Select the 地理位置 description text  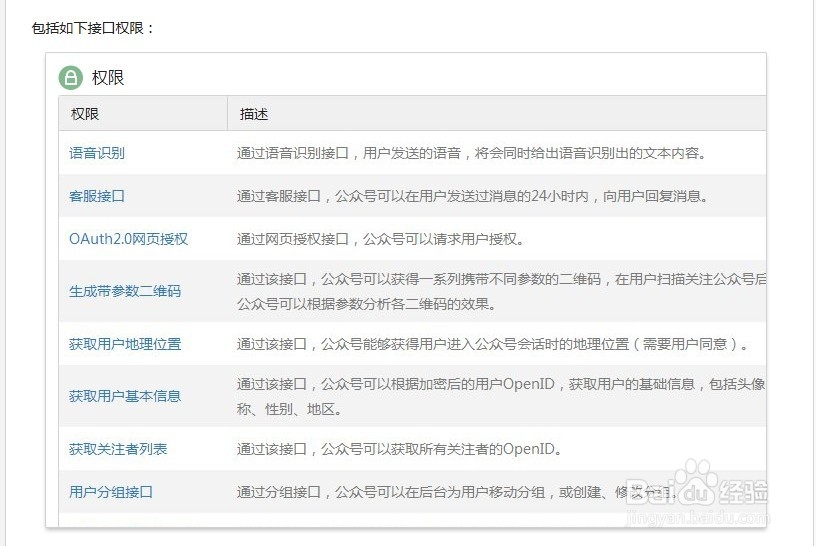click(492, 344)
